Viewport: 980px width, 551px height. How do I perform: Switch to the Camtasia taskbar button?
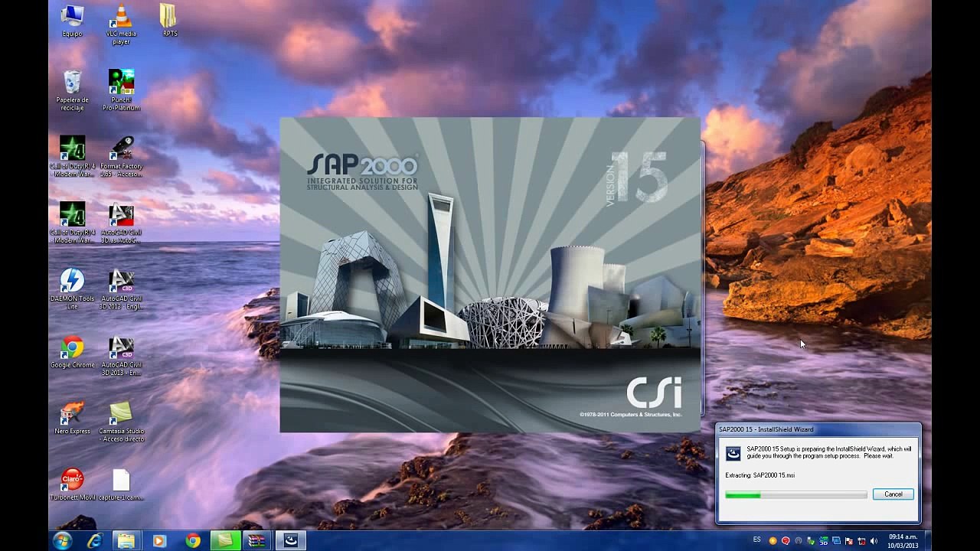[226, 541]
